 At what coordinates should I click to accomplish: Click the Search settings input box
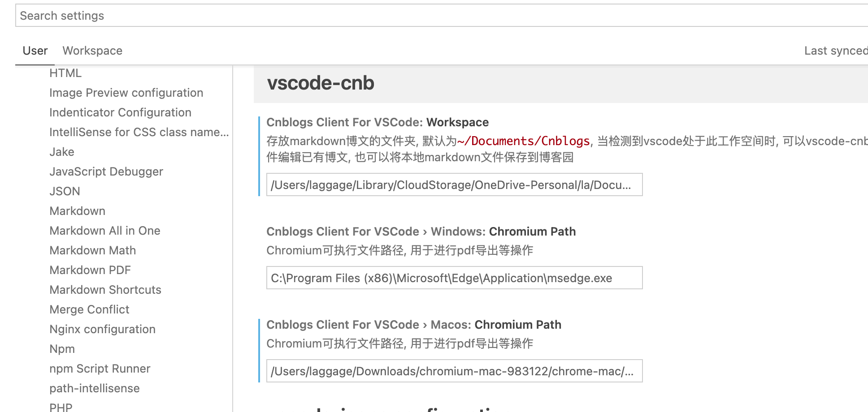pyautogui.click(x=442, y=16)
